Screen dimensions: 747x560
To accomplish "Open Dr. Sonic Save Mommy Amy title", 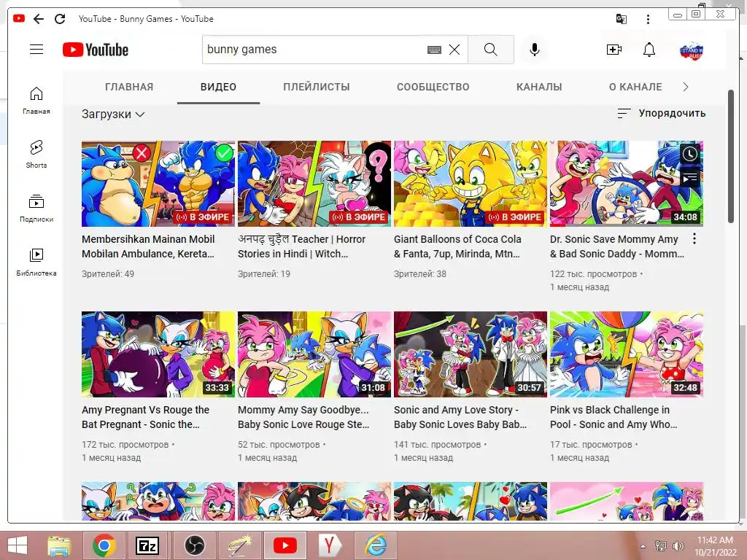I will click(x=617, y=246).
